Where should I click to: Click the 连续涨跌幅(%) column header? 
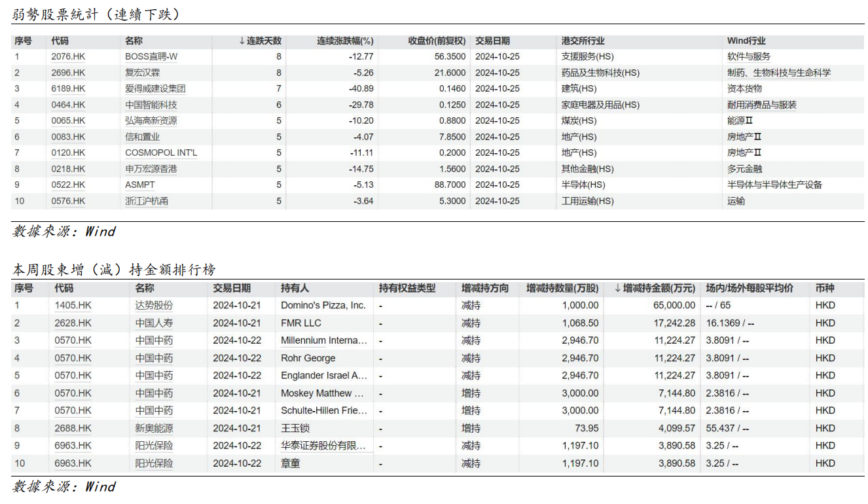(x=345, y=41)
